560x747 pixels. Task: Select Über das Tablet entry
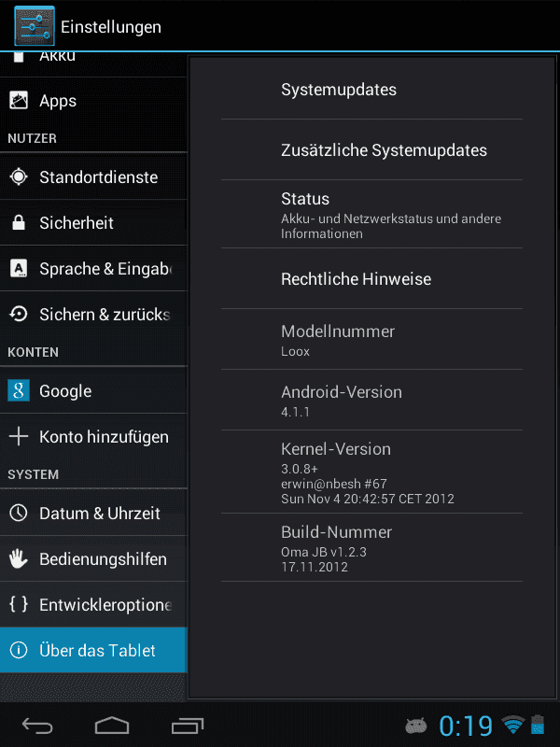click(x=94, y=650)
